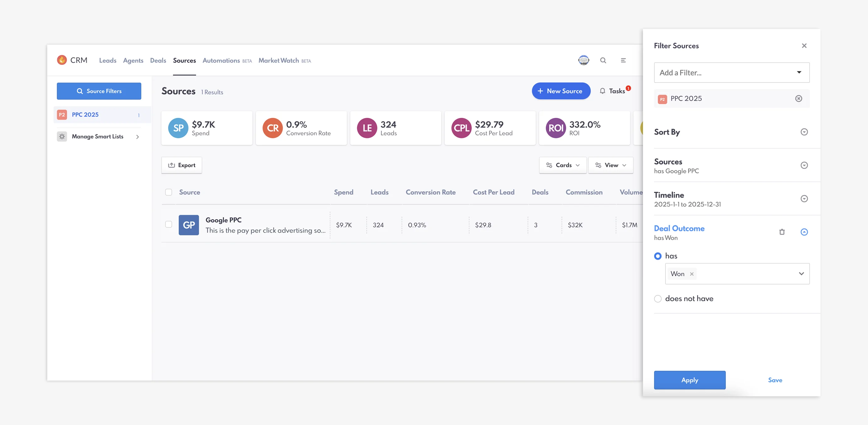Click the New Source button
Image resolution: width=868 pixels, height=425 pixels.
(561, 91)
